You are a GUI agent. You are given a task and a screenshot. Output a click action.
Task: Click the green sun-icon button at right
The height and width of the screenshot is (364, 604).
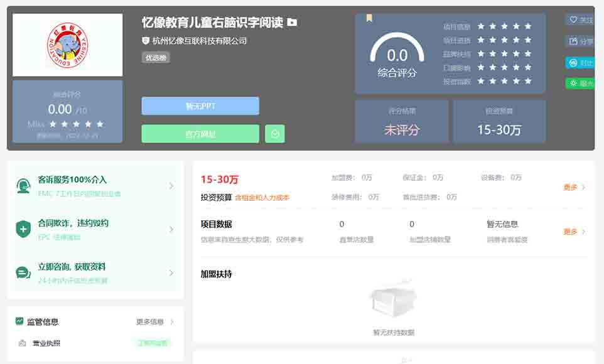click(x=580, y=83)
